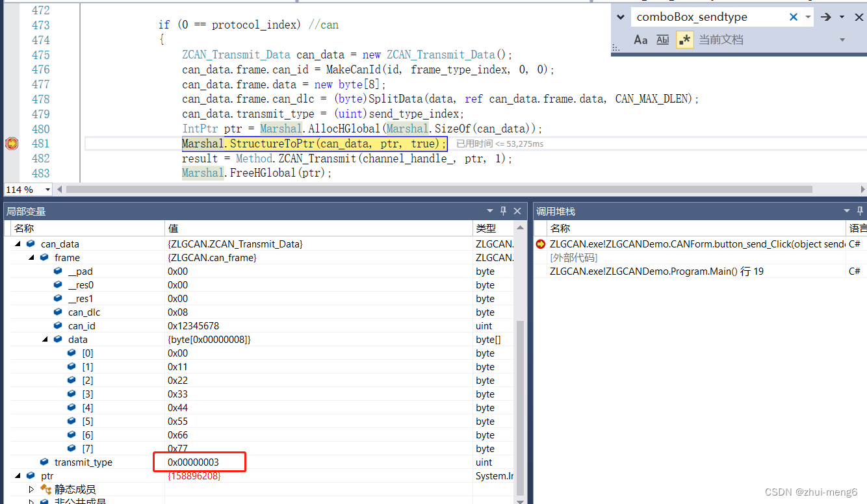Click the [0] array element icon
This screenshot has width=867, height=504.
(x=71, y=353)
